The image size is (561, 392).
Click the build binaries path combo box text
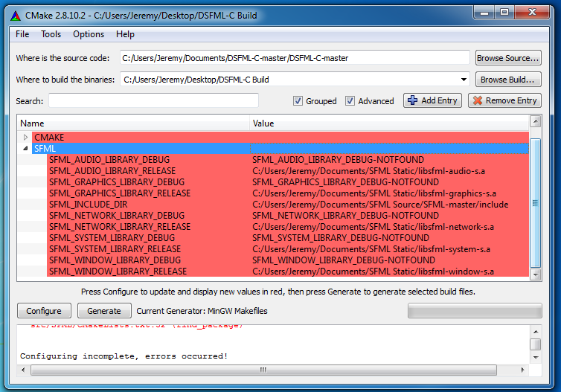pyautogui.click(x=196, y=80)
